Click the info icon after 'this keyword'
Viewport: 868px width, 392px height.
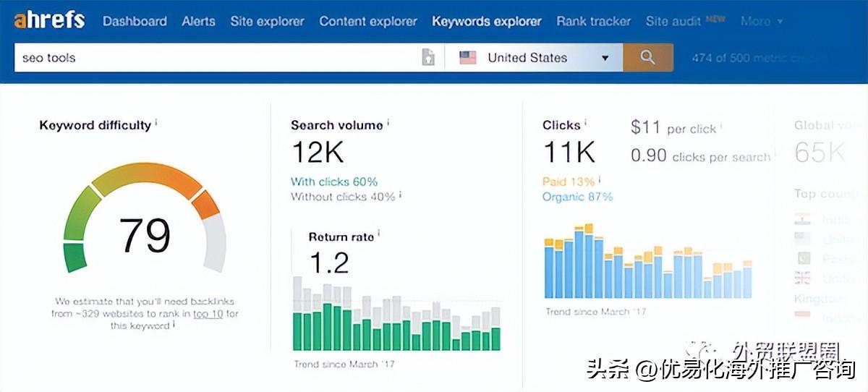click(175, 325)
